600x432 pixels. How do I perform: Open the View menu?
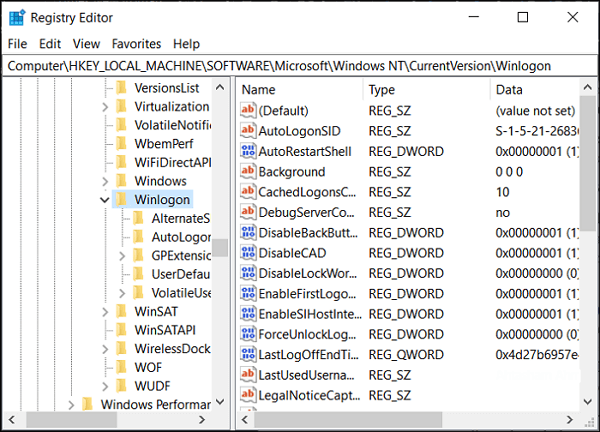click(86, 44)
